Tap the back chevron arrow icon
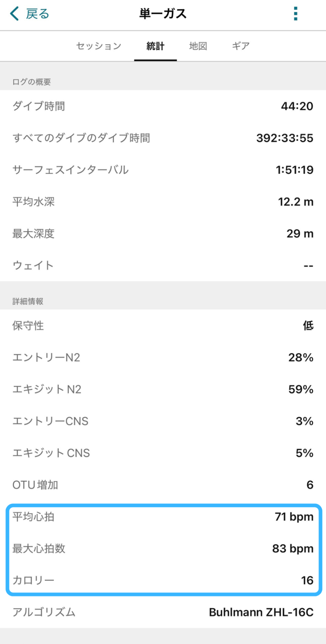326x644 pixels. [x=14, y=14]
